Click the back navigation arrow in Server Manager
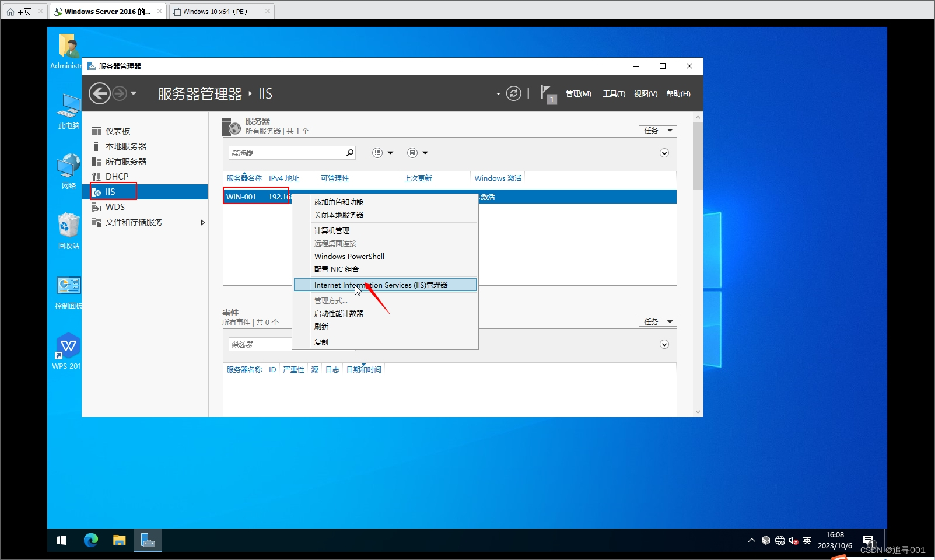Viewport: 935px width, 560px height. click(100, 93)
